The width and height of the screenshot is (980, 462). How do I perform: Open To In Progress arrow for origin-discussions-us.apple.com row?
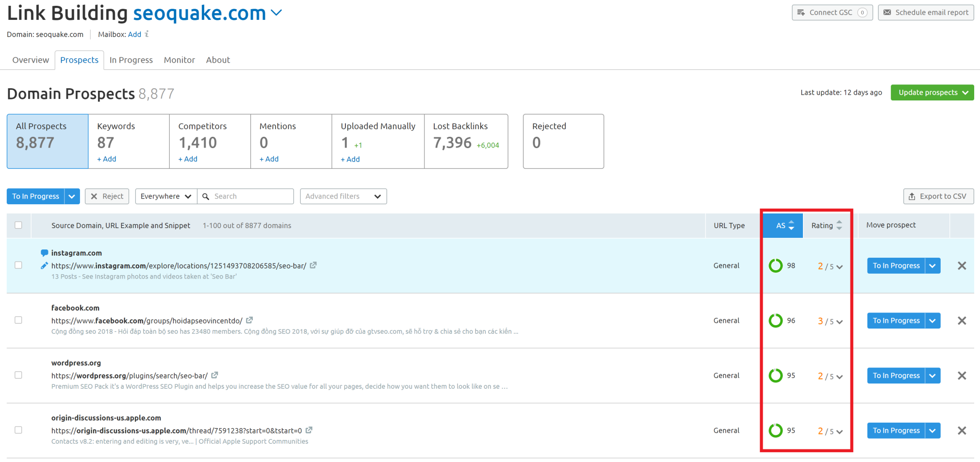pyautogui.click(x=933, y=430)
